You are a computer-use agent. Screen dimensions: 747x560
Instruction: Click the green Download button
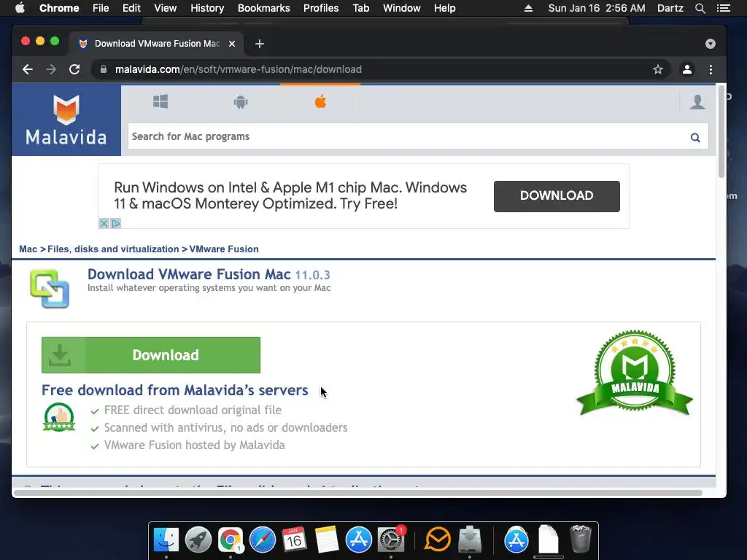pos(151,355)
